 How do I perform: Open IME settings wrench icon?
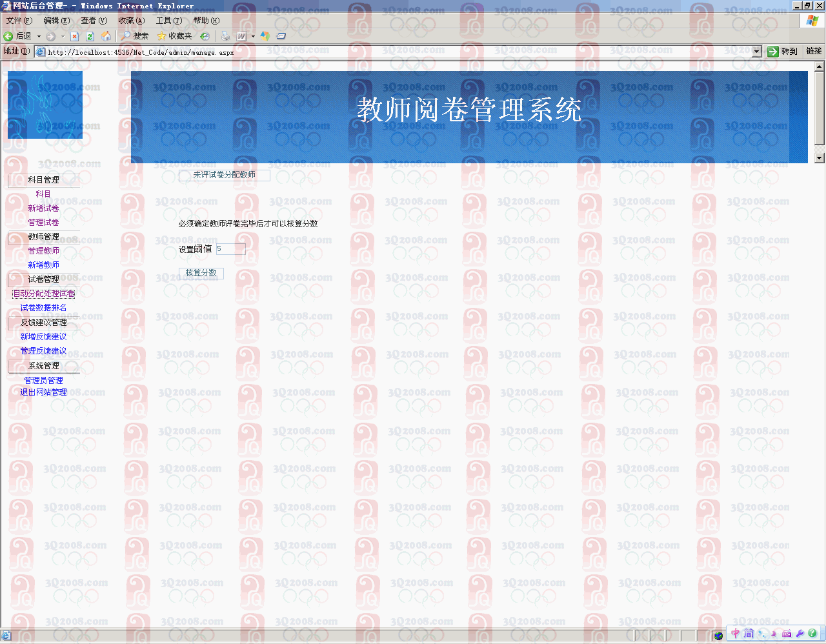click(800, 634)
